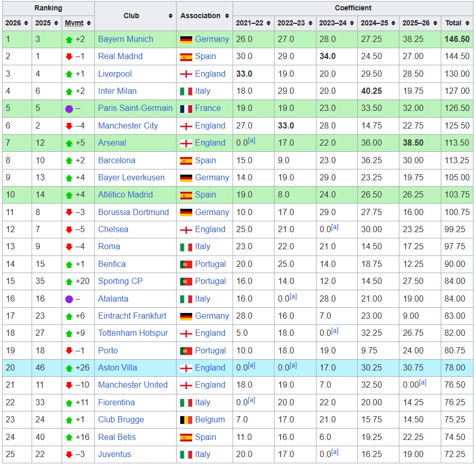476x469 pixels.
Task: Open the Tottenham Hotspur club link
Action: pyautogui.click(x=133, y=333)
